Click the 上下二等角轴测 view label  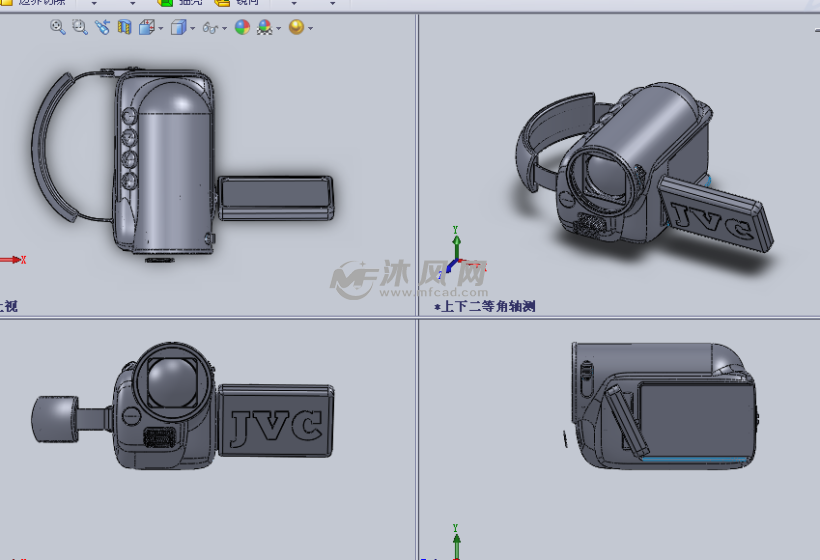coord(485,306)
